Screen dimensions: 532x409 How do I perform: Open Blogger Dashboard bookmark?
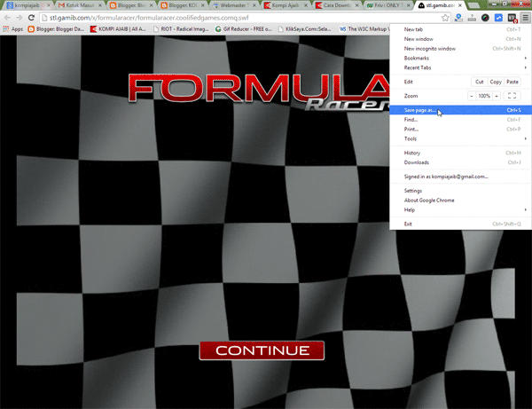57,29
